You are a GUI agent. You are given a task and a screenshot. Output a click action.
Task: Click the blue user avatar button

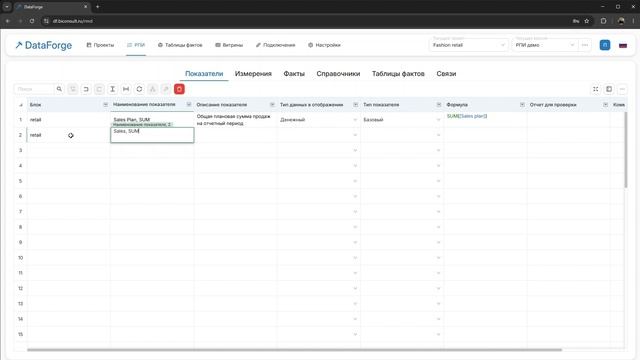(x=605, y=45)
